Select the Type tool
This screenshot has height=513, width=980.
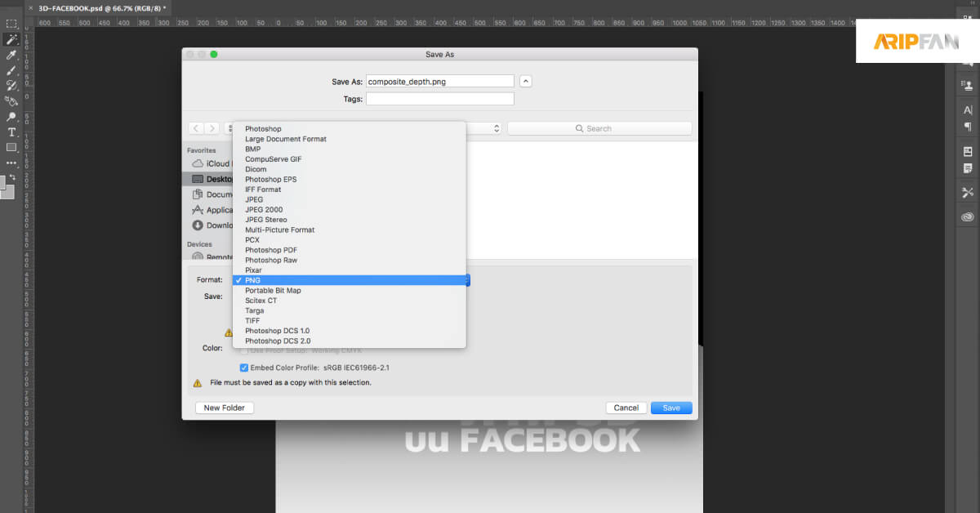click(11, 132)
